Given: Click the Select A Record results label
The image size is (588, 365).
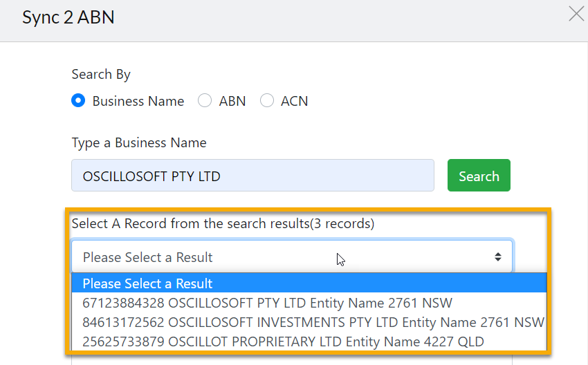Looking at the screenshot, I should pyautogui.click(x=223, y=224).
